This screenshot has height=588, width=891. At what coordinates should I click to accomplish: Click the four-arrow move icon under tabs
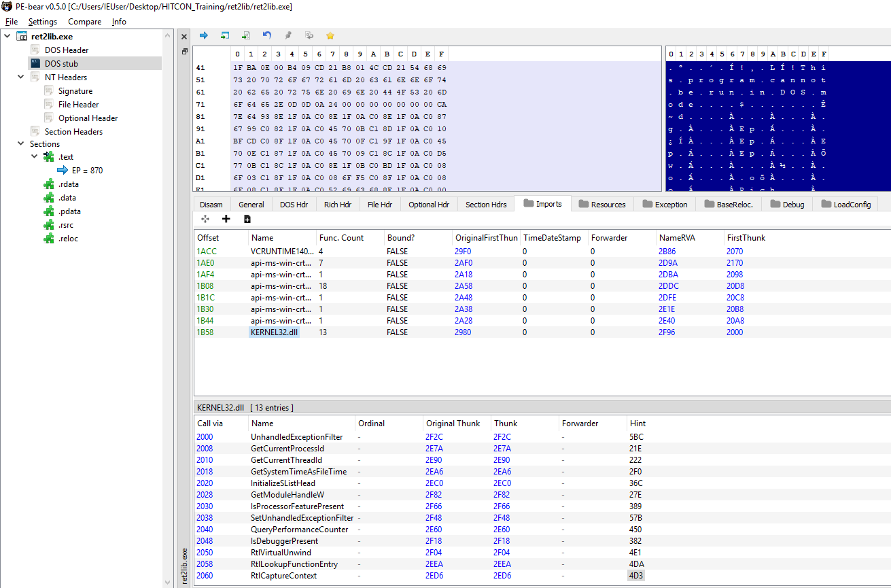(205, 219)
